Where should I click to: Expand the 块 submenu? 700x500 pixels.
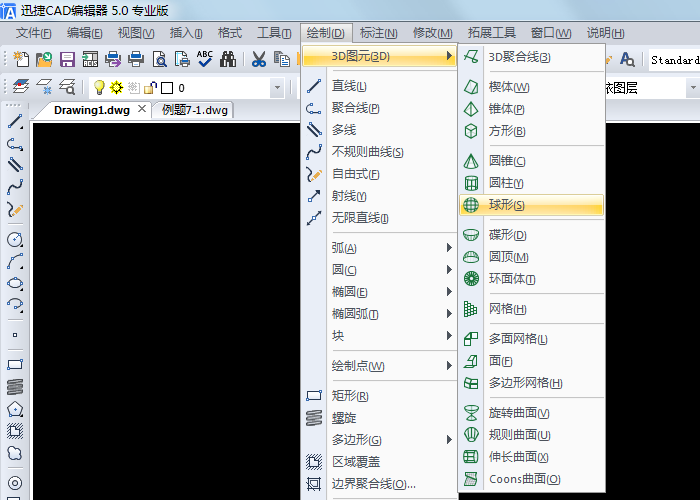tap(392, 335)
